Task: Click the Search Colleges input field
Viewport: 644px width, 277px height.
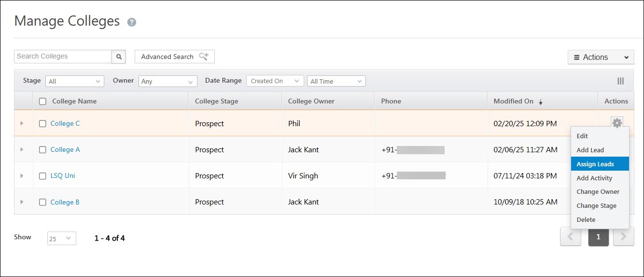Action: coord(63,57)
